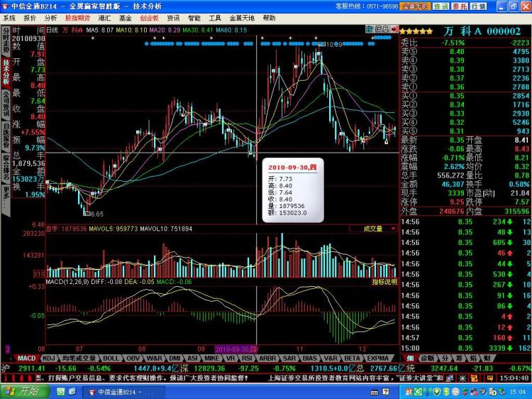This screenshot has height=399, width=532.
Task: Click the 万科A 000002 stock title
Action: pyautogui.click(x=482, y=31)
